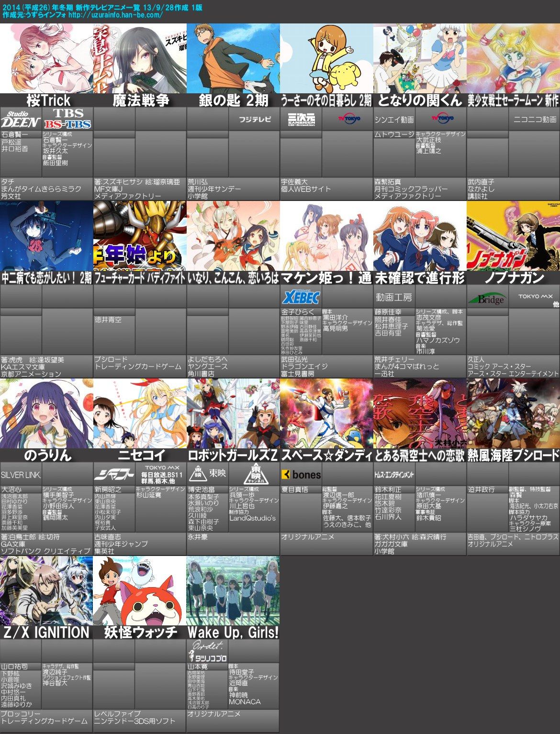560x734 pixels.
Task: Click the GA文庫 label under のうりん
Action: tap(14, 544)
